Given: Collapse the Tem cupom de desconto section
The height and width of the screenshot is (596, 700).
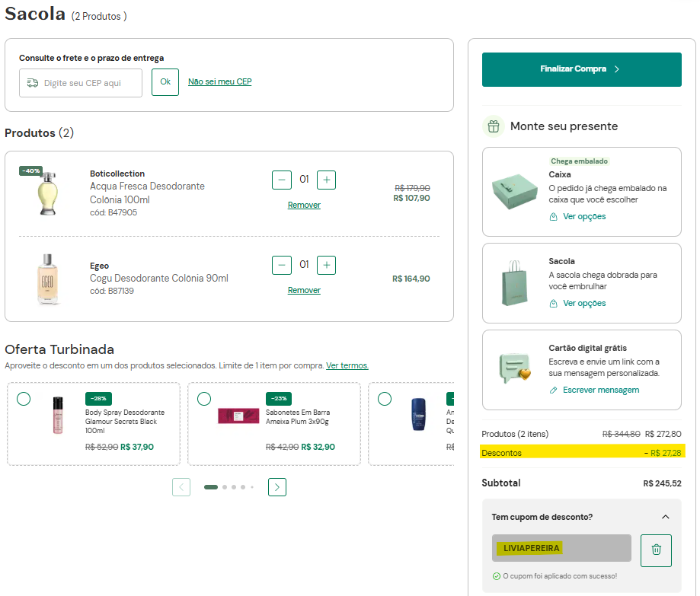Looking at the screenshot, I should point(665,517).
